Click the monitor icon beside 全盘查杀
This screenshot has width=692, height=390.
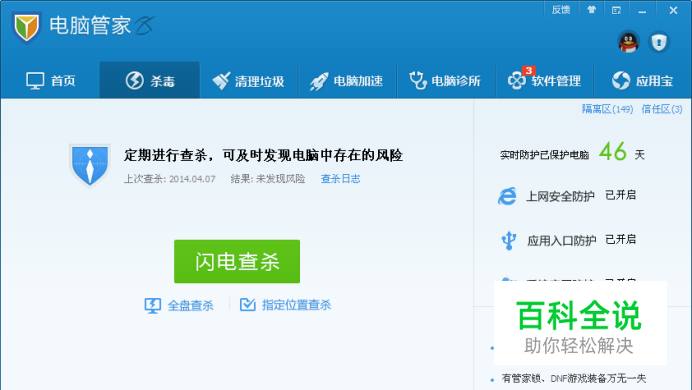pos(153,305)
